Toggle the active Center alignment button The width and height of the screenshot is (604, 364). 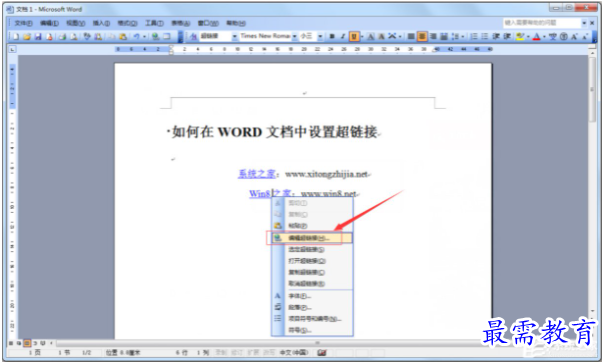pos(422,37)
